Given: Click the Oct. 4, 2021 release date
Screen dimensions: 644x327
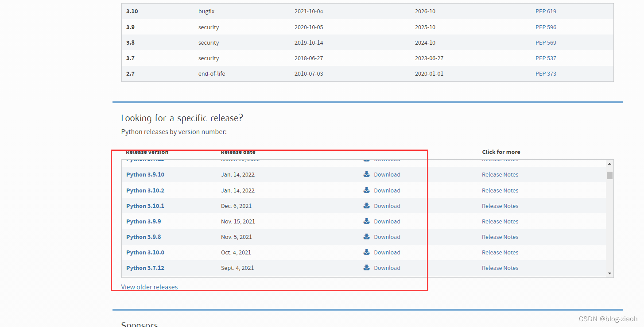Looking at the screenshot, I should pos(236,253).
